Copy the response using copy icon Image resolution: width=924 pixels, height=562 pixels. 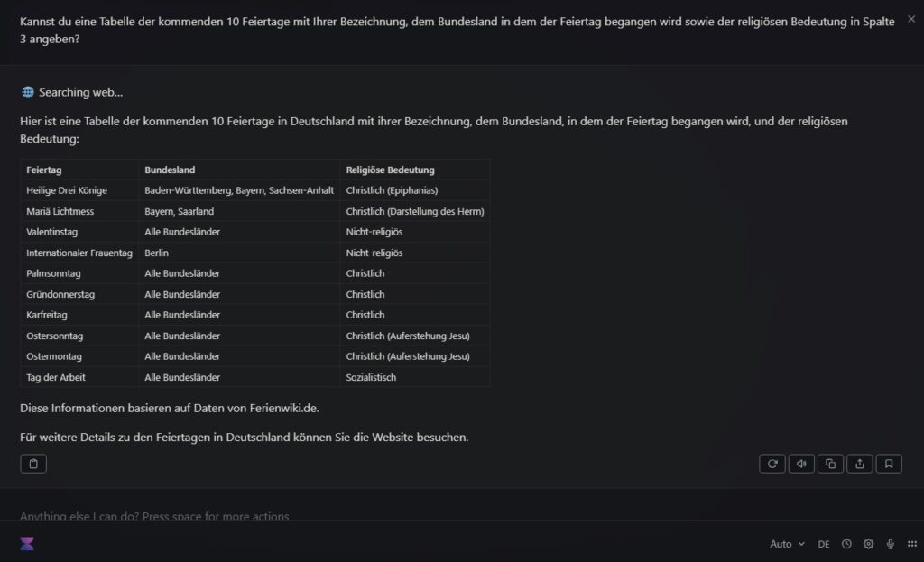point(830,463)
